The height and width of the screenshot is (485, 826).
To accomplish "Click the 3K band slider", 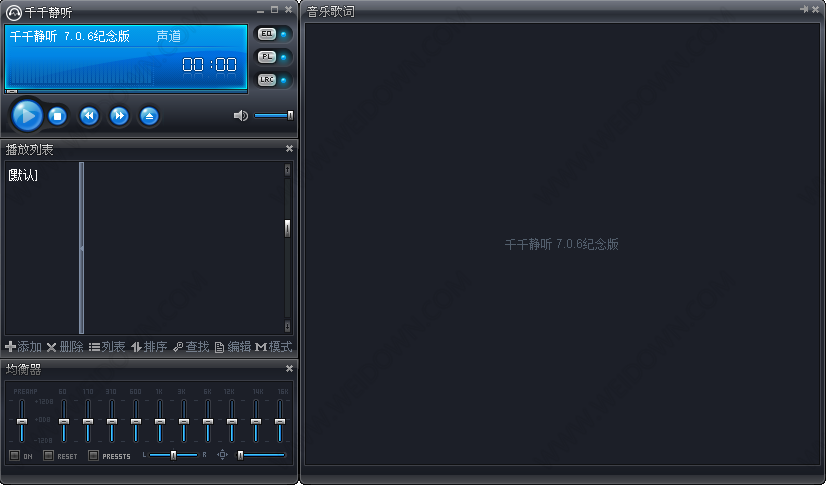I will click(x=184, y=421).
